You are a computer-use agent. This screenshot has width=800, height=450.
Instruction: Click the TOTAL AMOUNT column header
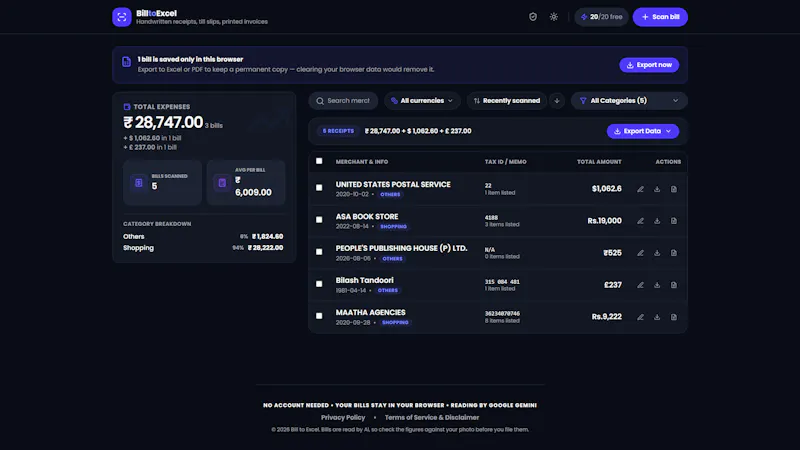pos(599,162)
